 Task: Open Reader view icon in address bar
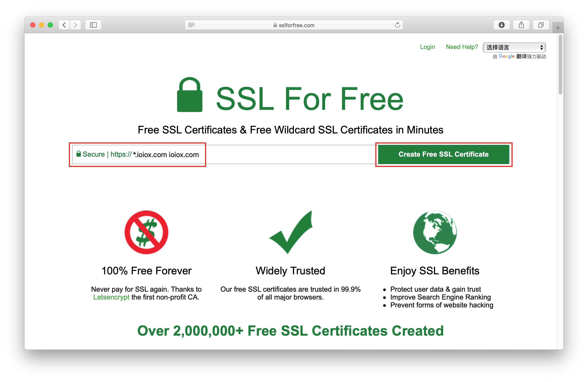[191, 25]
